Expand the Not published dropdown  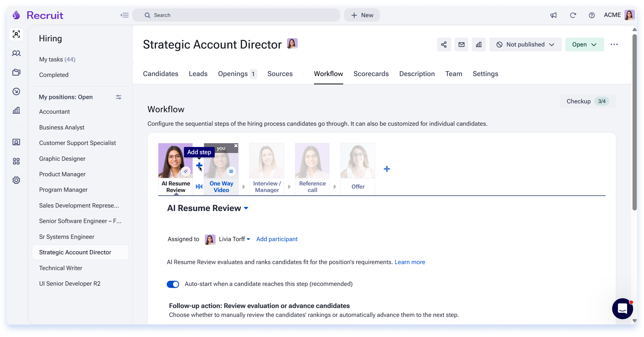525,44
